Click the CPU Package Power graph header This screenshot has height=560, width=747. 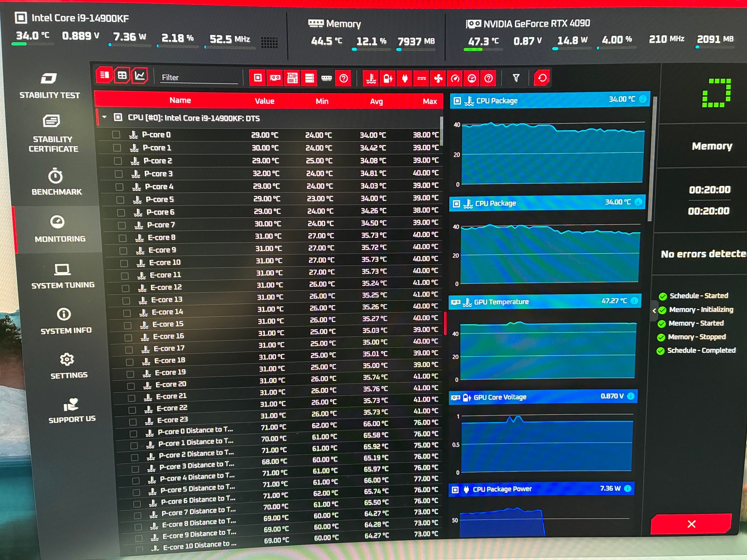pos(541,489)
